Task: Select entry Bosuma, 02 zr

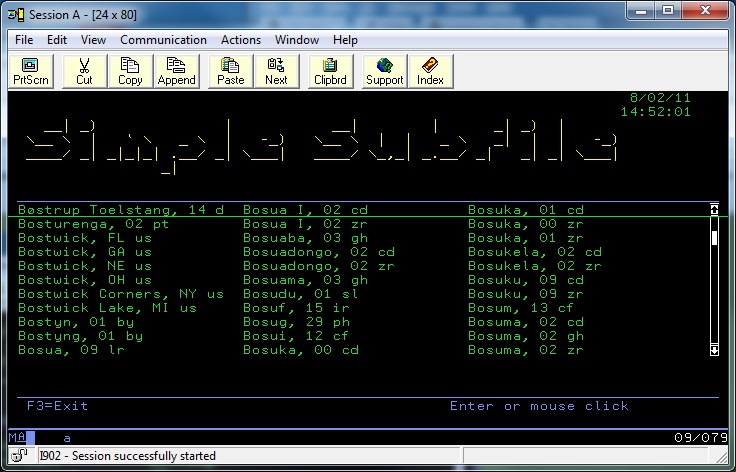Action: (526, 350)
